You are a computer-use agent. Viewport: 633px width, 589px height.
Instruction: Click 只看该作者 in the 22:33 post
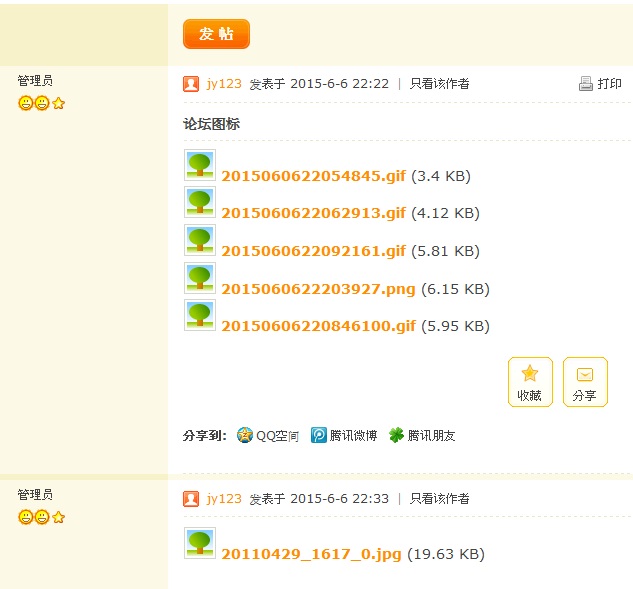(440, 499)
